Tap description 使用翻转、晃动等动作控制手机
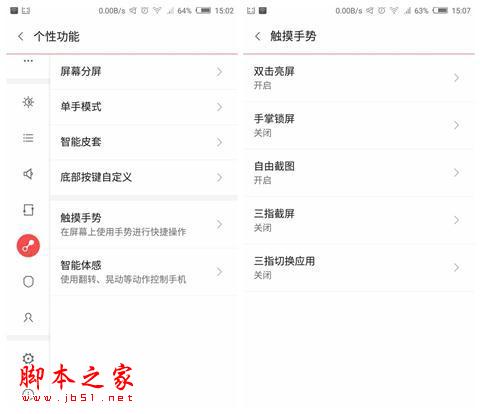This screenshot has width=480, height=414. (123, 279)
